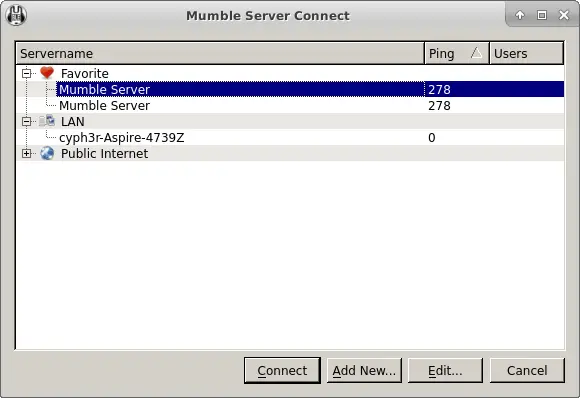Sort by Ping column header
The width and height of the screenshot is (580, 398).
point(457,53)
